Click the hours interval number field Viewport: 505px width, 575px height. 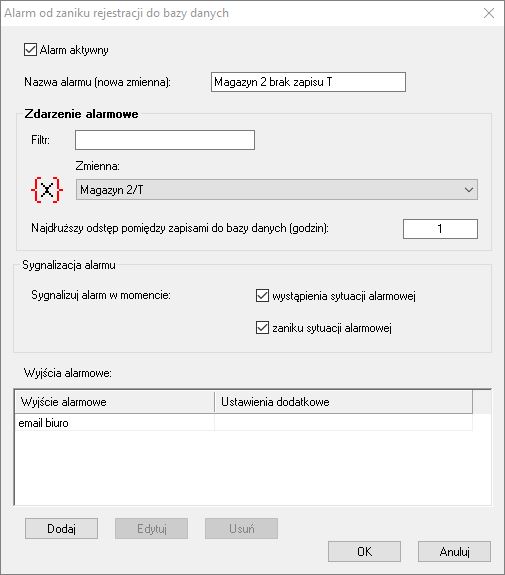(x=440, y=229)
